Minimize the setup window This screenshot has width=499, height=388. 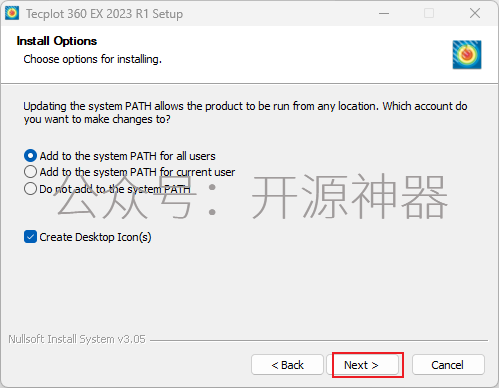point(384,13)
